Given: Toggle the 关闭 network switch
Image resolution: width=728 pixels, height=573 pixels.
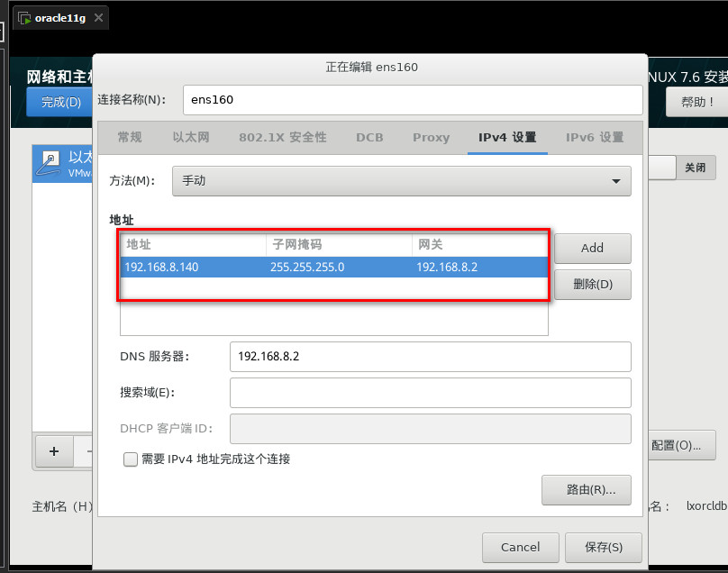Looking at the screenshot, I should (x=695, y=168).
